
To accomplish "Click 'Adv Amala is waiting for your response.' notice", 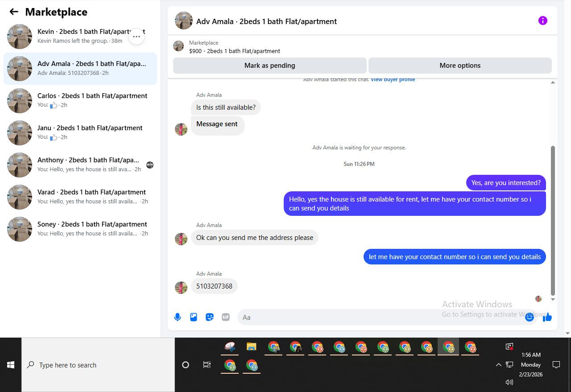I will 359,148.
